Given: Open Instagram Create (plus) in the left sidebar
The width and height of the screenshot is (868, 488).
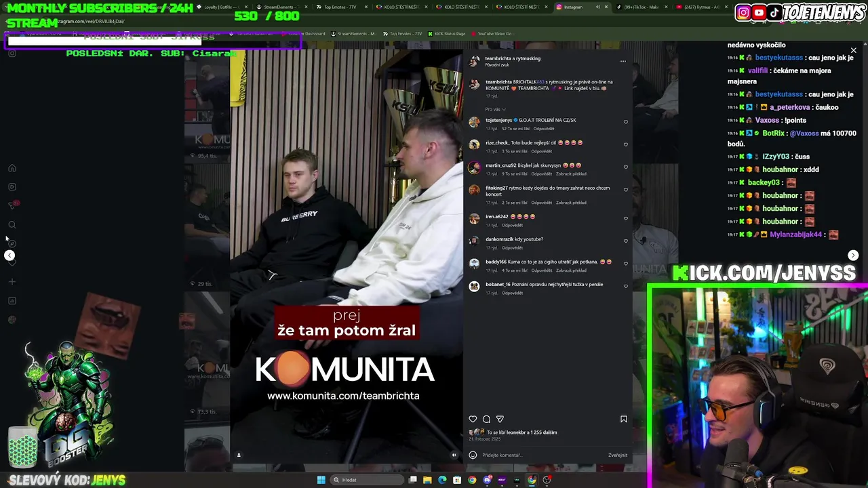Looking at the screenshot, I should (12, 282).
